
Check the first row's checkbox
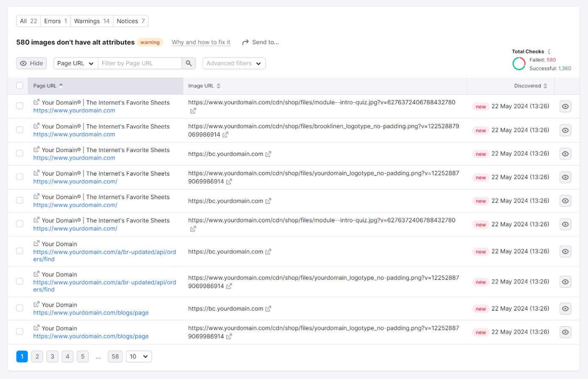pyautogui.click(x=20, y=106)
